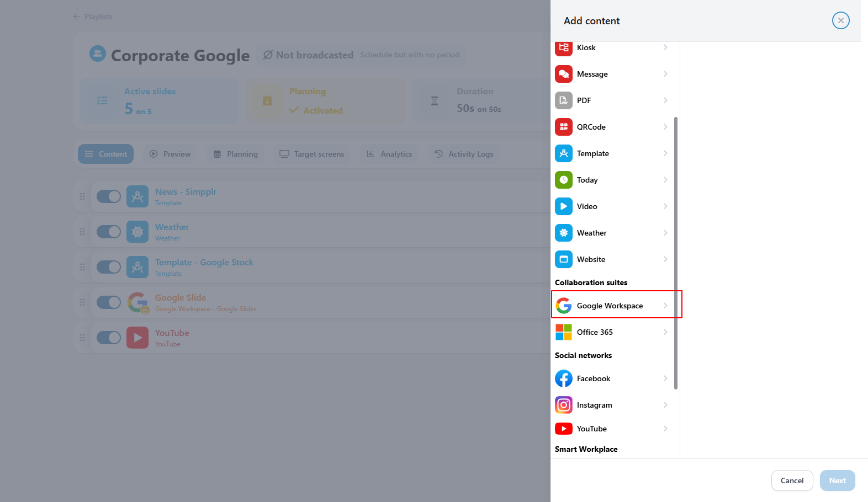Open the Content tab
Viewport: 868px width, 502px height.
click(105, 154)
